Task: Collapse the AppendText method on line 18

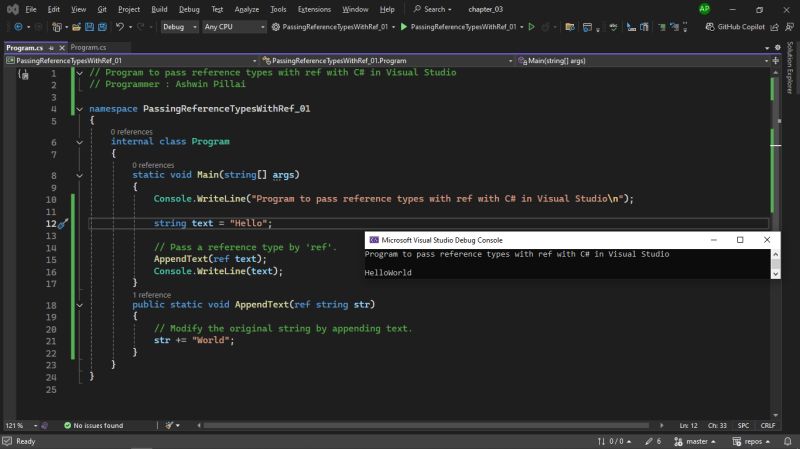Action: point(80,305)
